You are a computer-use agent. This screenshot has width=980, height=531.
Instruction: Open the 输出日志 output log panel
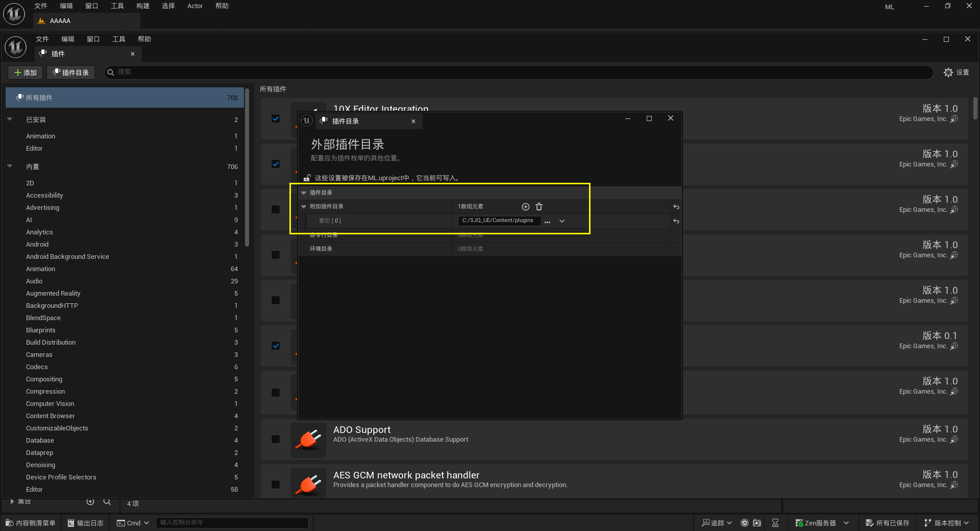point(85,523)
